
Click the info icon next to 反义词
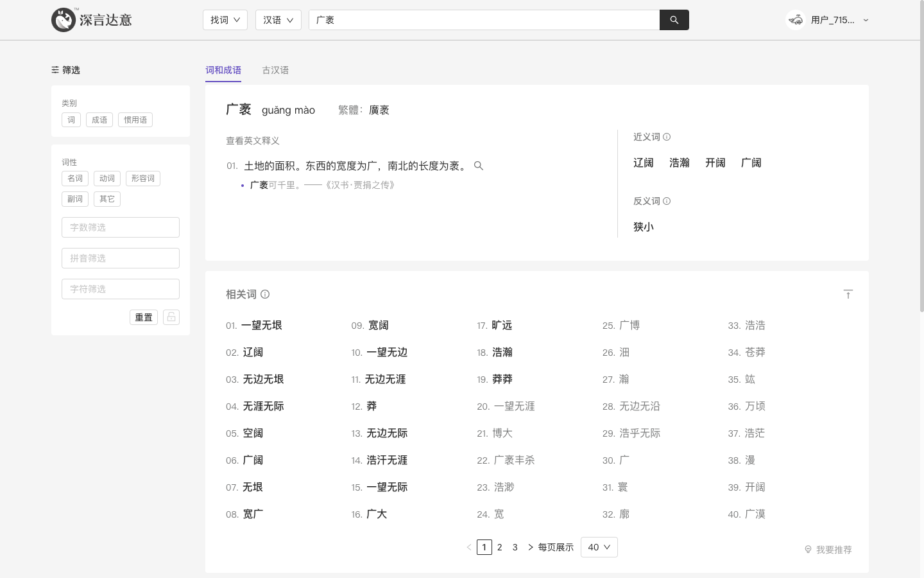pos(667,201)
